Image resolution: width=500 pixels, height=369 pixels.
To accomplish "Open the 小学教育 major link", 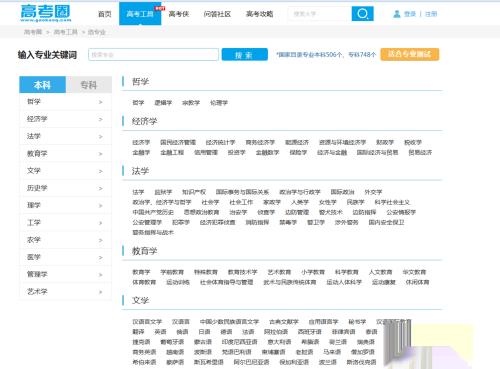I will [313, 272].
